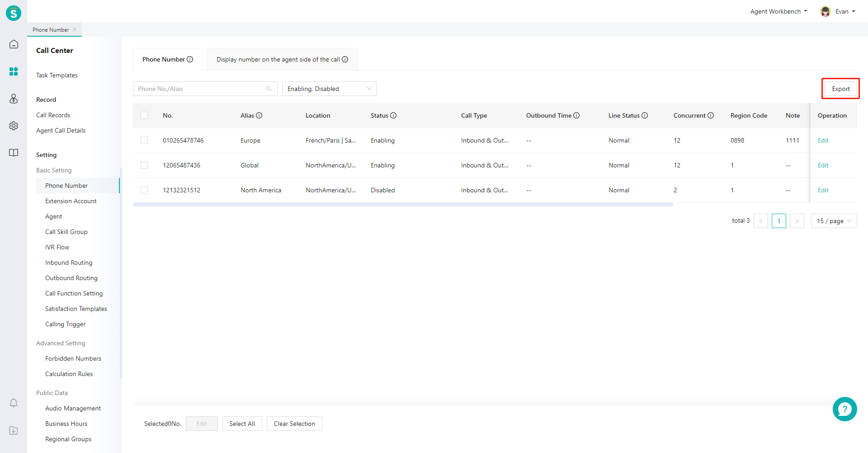Check the row for 010265478746
Image resolution: width=868 pixels, height=453 pixels.
tap(144, 140)
